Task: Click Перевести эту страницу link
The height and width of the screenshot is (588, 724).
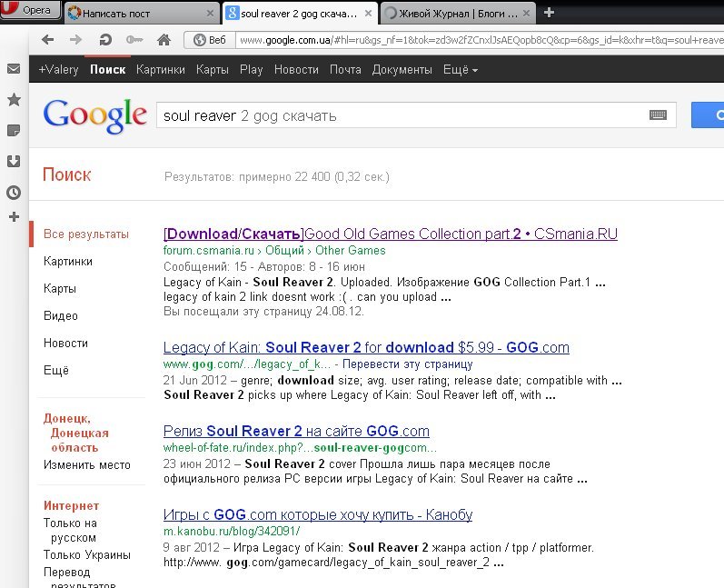Action: (408, 364)
